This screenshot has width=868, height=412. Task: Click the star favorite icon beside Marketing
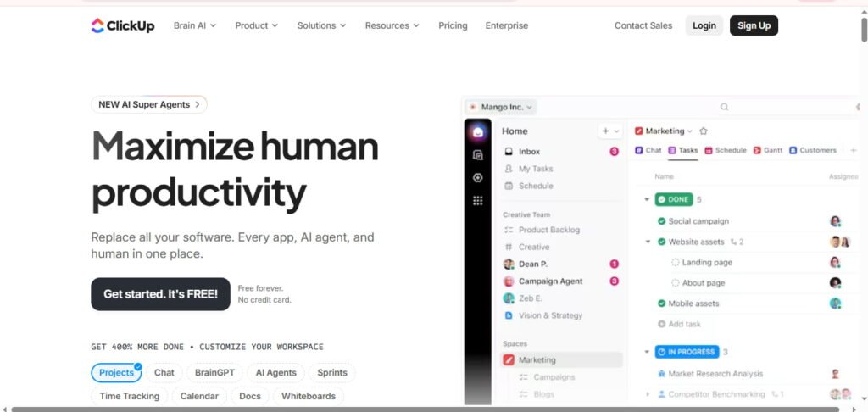pos(703,131)
